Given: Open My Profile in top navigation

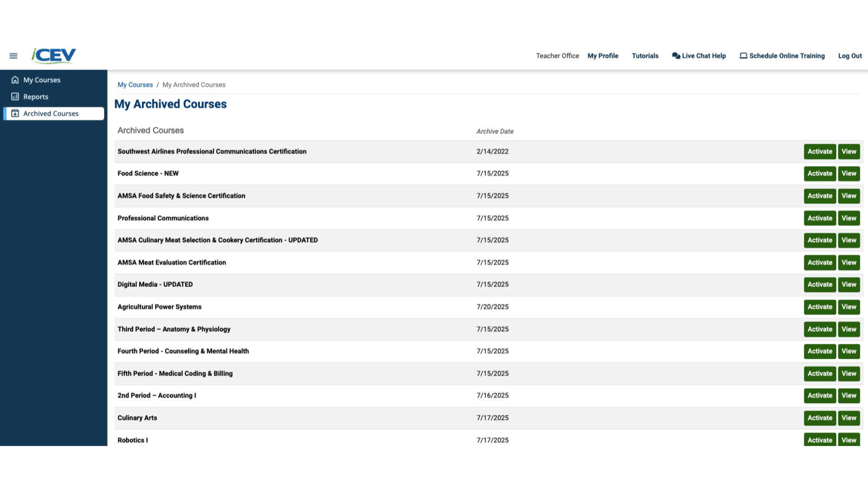Looking at the screenshot, I should (603, 56).
